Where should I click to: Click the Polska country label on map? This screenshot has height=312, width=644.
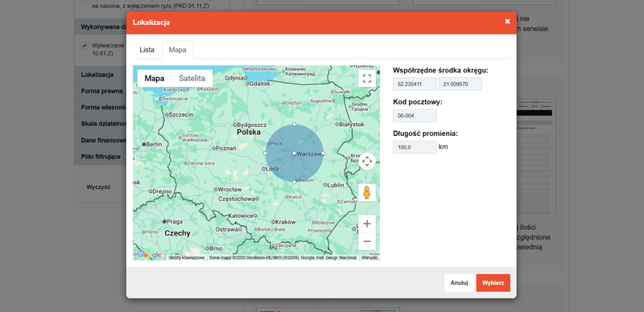tap(249, 132)
